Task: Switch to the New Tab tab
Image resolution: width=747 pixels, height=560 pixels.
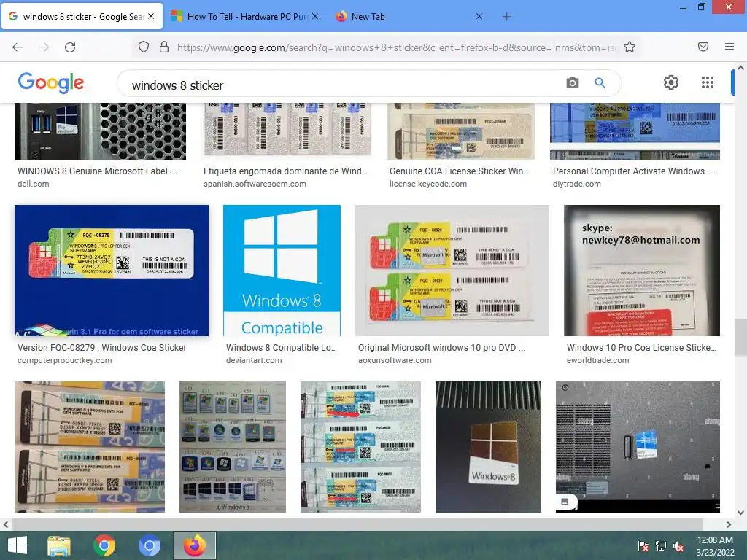Action: point(410,17)
